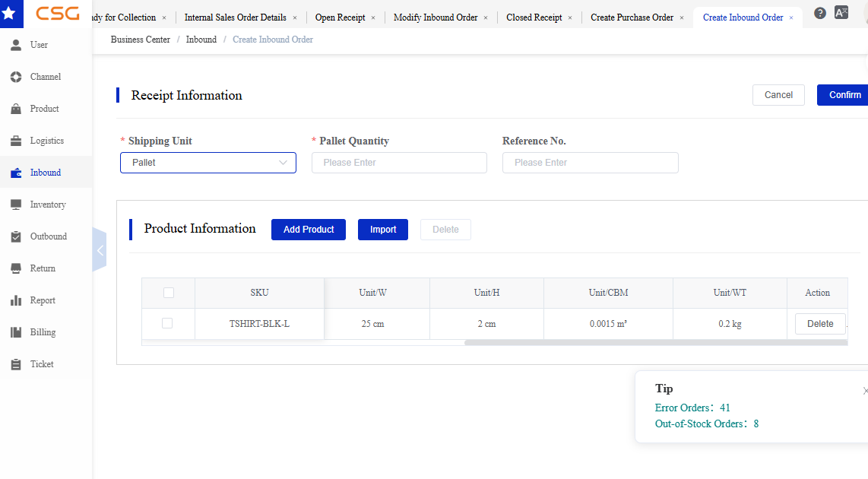Click the Import button

click(383, 230)
